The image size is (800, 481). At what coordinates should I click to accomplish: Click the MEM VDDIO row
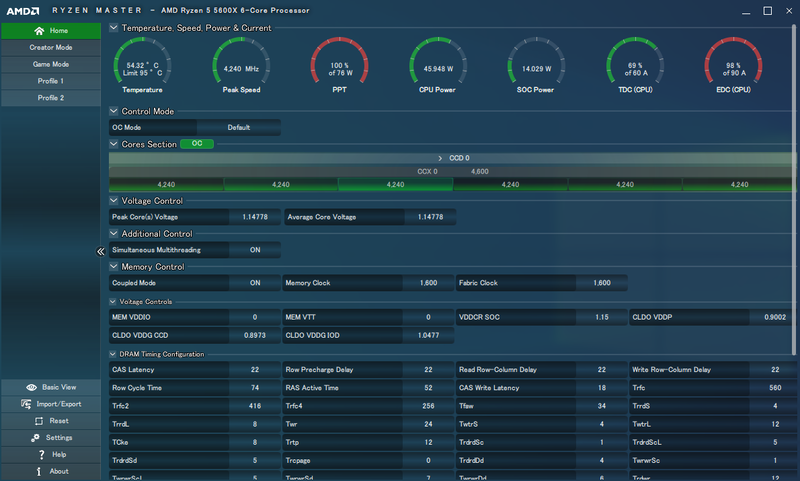click(x=195, y=317)
